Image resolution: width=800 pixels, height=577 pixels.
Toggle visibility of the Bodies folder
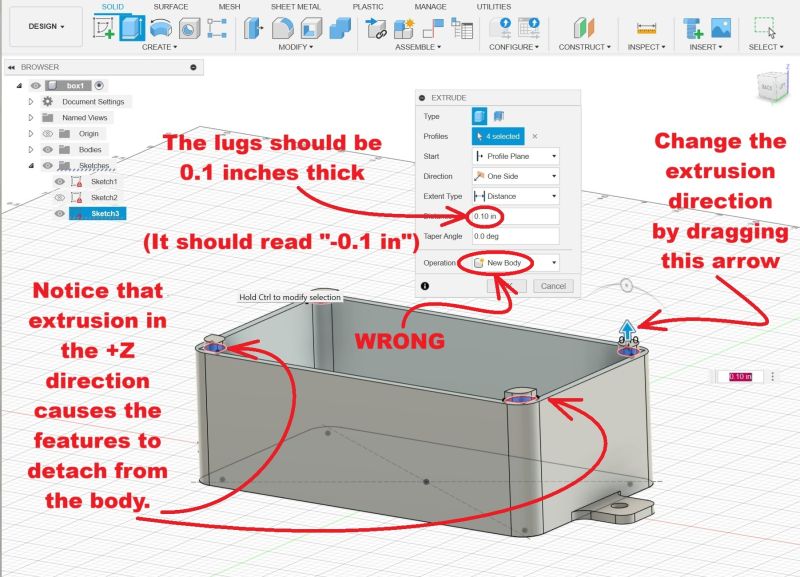tap(48, 150)
